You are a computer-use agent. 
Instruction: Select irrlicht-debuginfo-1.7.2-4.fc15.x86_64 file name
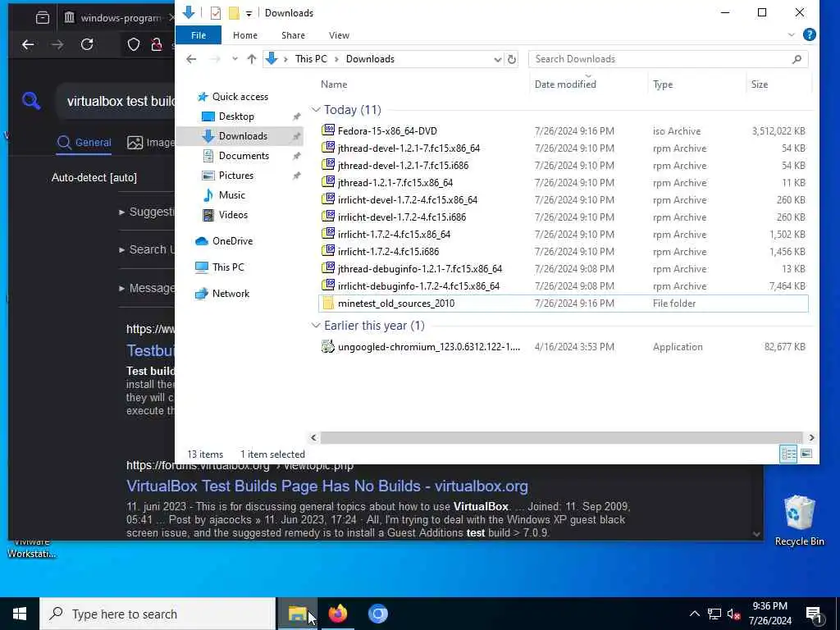tap(418, 286)
